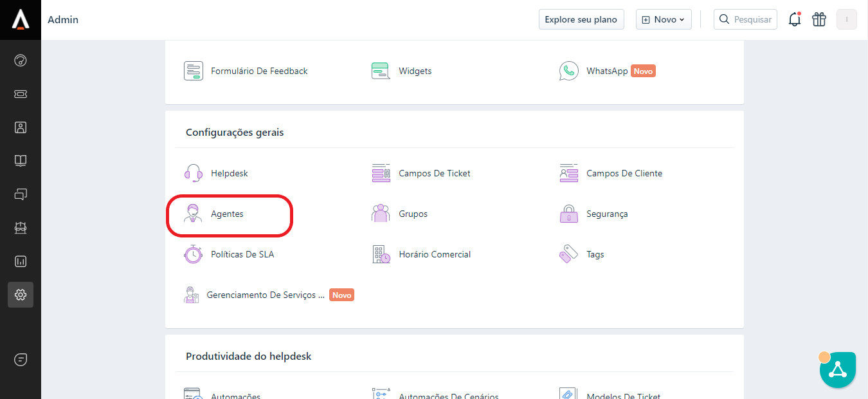This screenshot has width=868, height=399.
Task: Open Políticas De SLA clock icon
Action: pyautogui.click(x=194, y=254)
